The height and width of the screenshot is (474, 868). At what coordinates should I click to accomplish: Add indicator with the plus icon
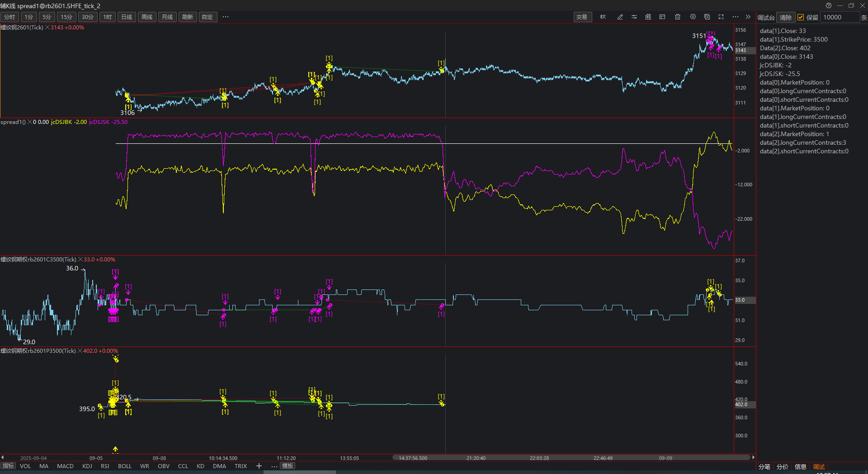259,466
